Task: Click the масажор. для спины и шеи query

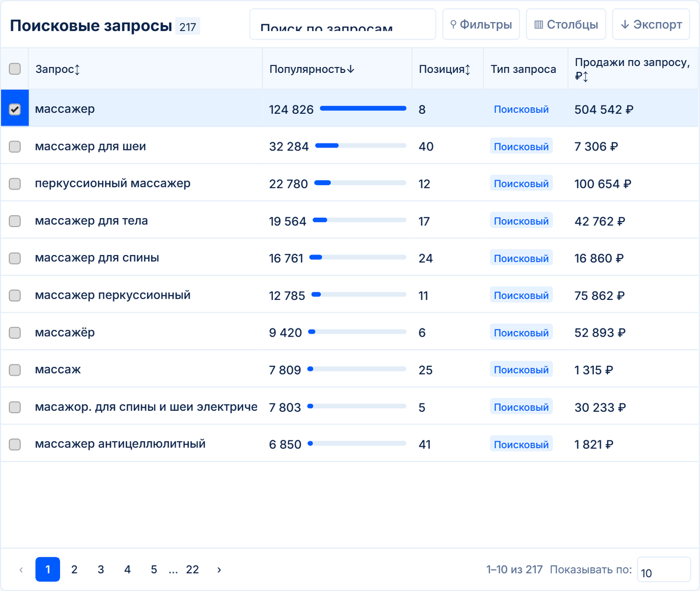Action: (x=146, y=407)
